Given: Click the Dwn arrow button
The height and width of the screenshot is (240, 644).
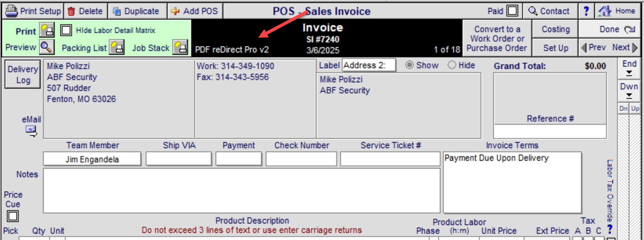Looking at the screenshot, I should [629, 91].
